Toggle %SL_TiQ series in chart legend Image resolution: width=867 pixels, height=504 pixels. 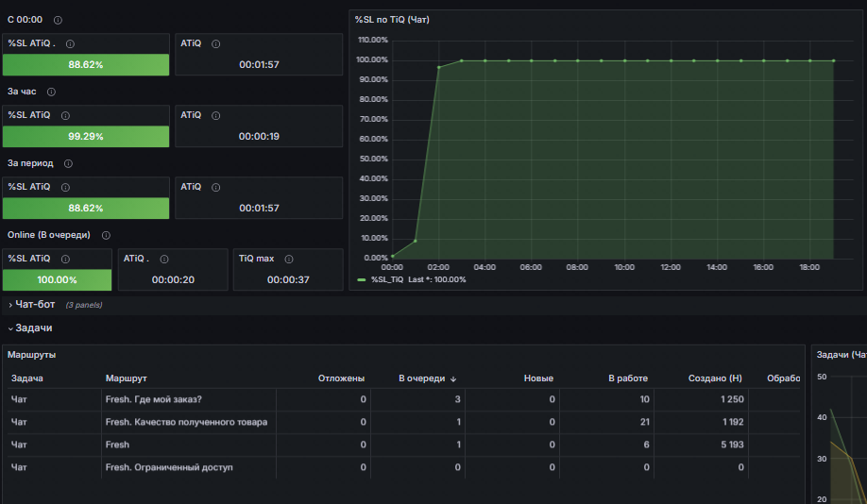coord(387,279)
